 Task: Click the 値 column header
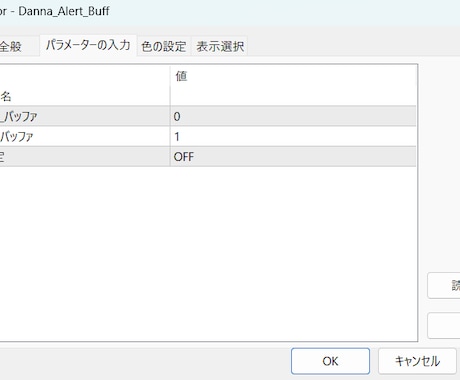tap(293, 76)
